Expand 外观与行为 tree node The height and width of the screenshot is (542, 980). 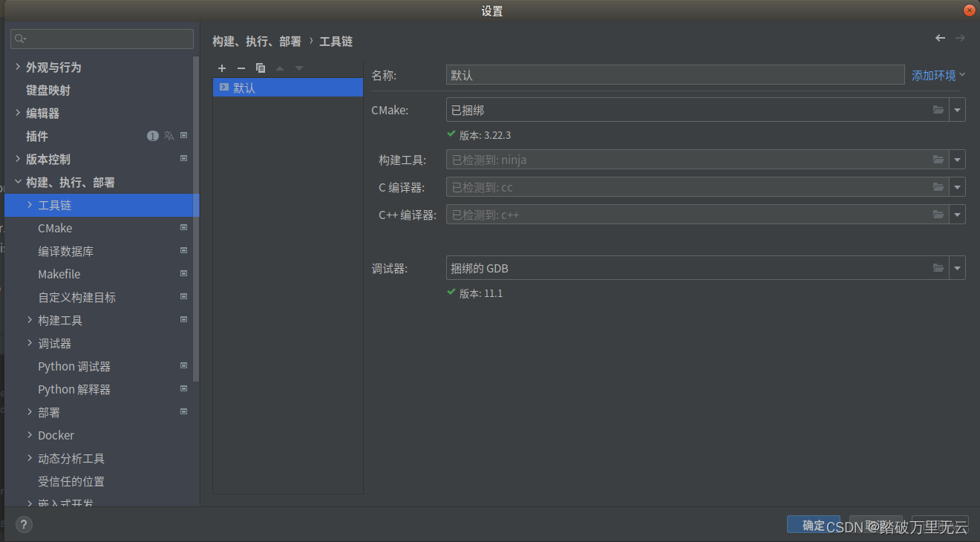pos(18,67)
